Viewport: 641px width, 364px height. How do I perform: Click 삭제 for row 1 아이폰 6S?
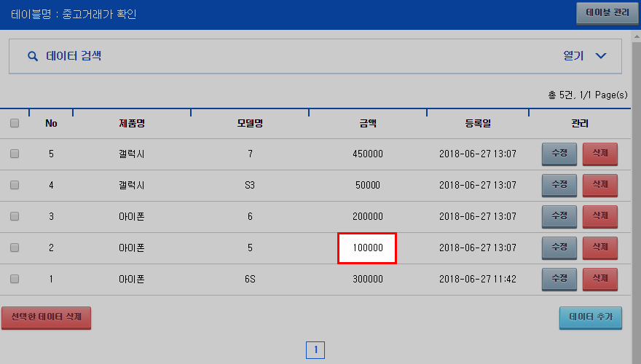[x=600, y=279]
